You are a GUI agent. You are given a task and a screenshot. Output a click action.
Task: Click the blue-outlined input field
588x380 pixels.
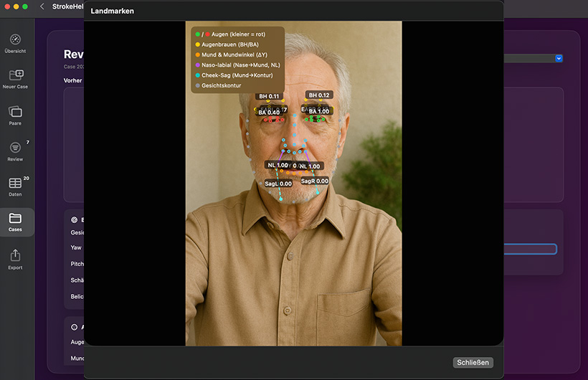pos(530,249)
